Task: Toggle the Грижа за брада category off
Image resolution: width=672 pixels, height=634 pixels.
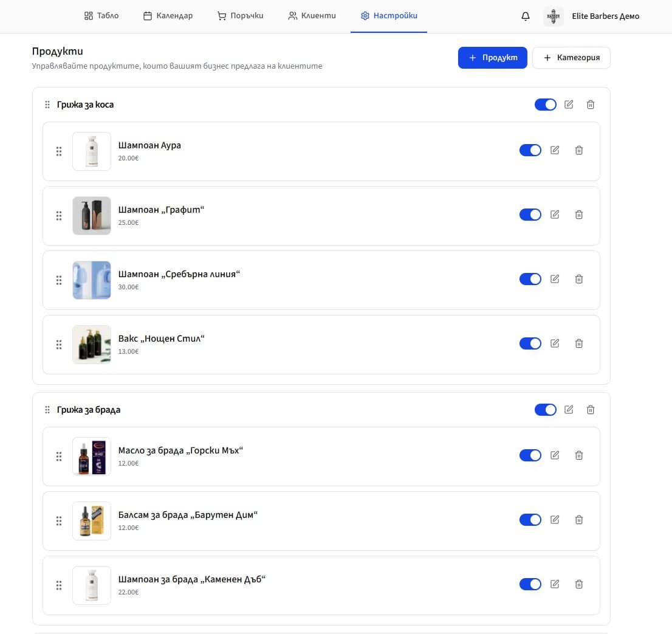Action: coord(545,410)
